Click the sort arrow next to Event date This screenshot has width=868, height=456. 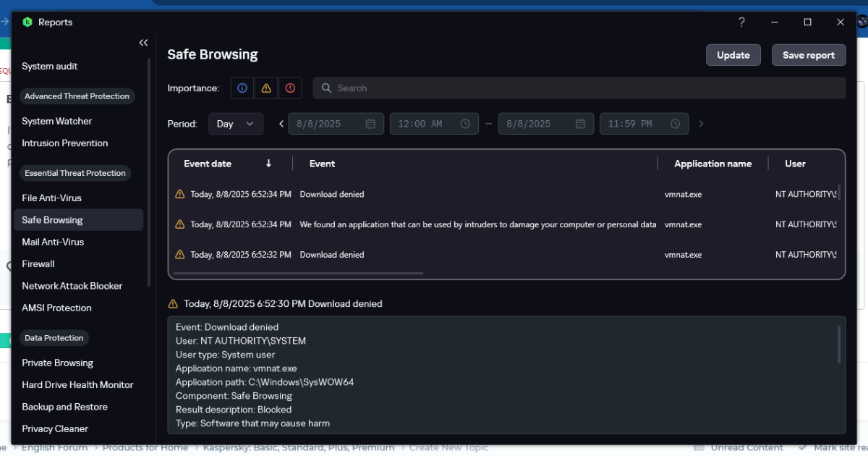point(268,164)
